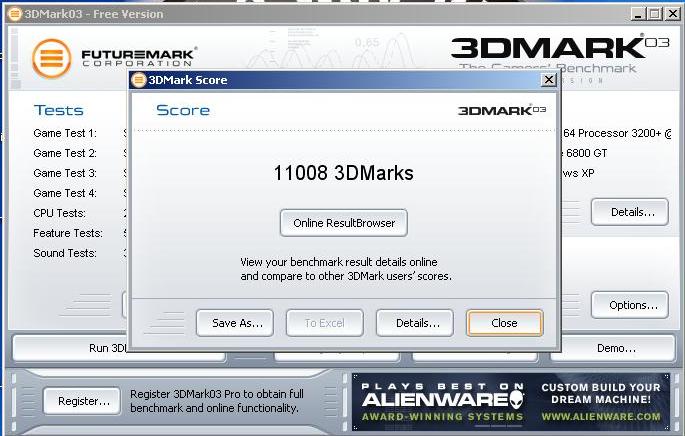Viewport: 685px width, 436px height.
Task: Click the 'Game Test 1:' label
Action: point(65,133)
